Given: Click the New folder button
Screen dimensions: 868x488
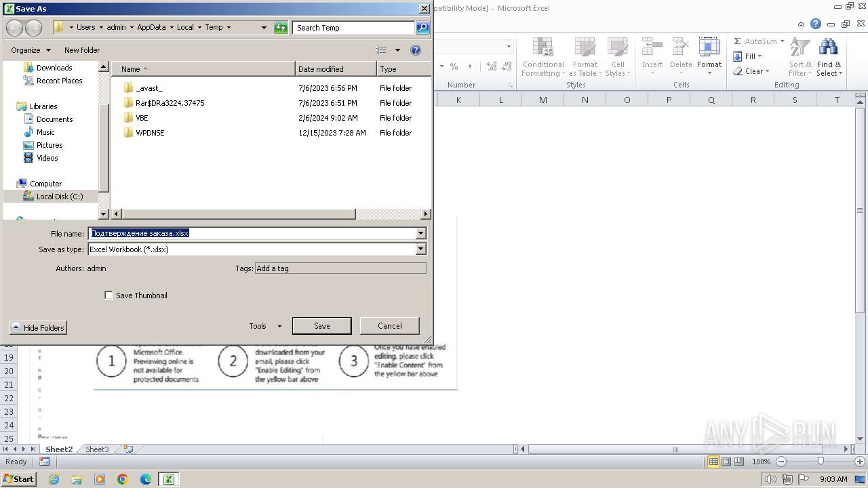Looking at the screenshot, I should point(82,50).
